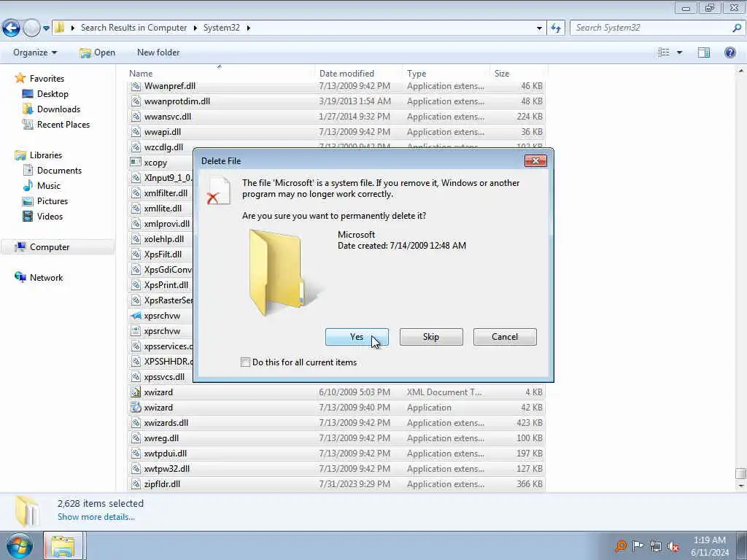The width and height of the screenshot is (747, 560).
Task: Select the xwizard XML document icon
Action: pyautogui.click(x=136, y=392)
